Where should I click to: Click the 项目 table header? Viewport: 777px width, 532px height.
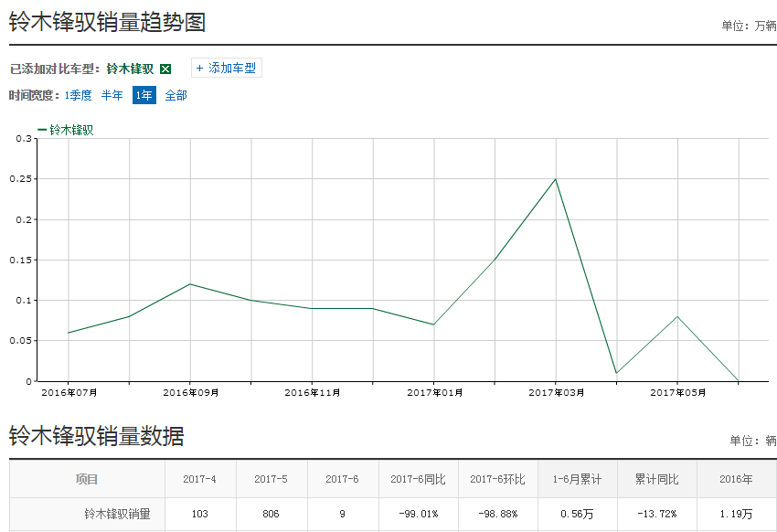(87, 479)
